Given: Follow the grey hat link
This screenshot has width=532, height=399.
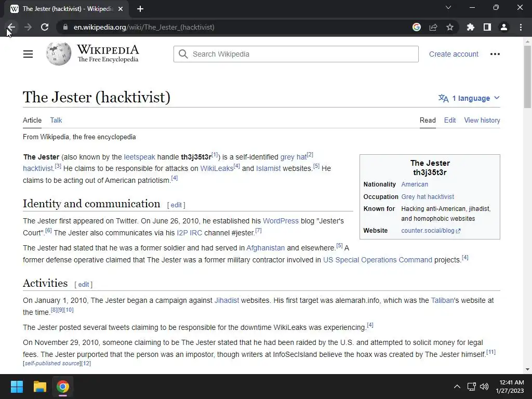Looking at the screenshot, I should point(294,157).
